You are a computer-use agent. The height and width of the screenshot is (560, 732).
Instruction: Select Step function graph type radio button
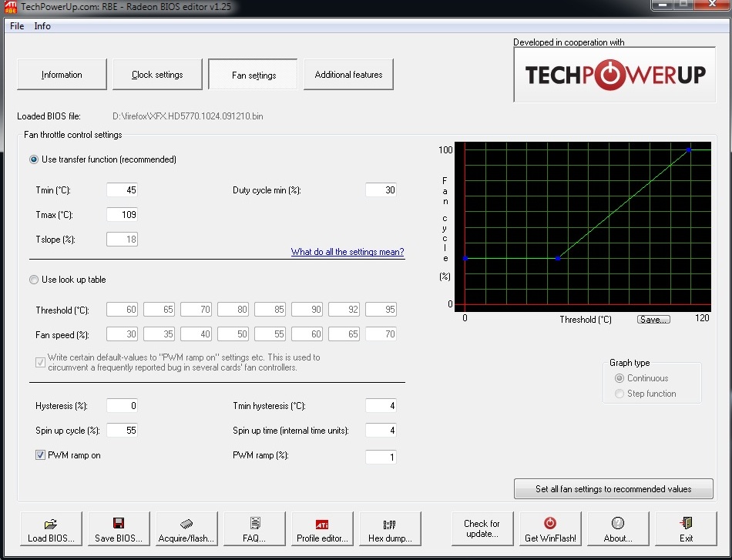click(x=620, y=394)
